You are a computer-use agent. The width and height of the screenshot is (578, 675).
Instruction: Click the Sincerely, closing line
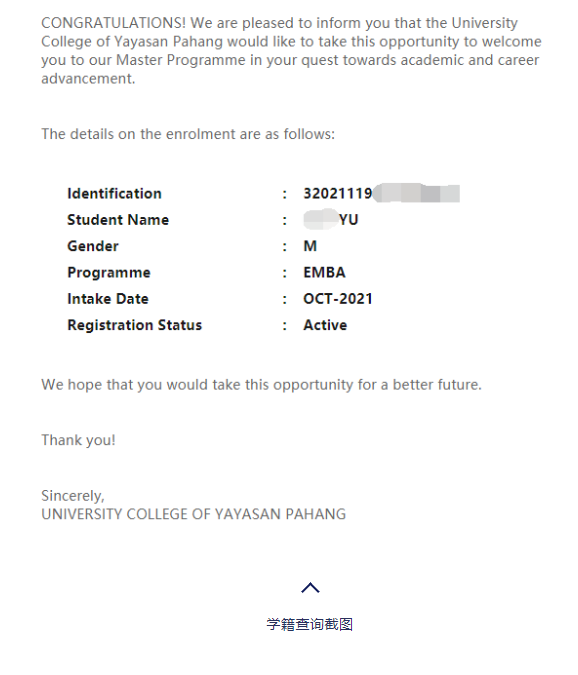tap(73, 495)
